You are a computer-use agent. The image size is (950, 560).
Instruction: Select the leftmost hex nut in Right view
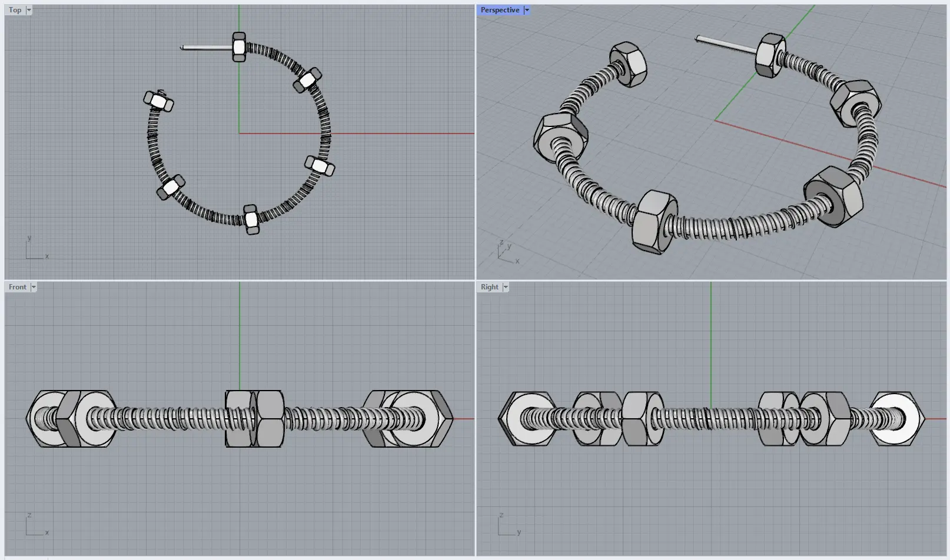[x=526, y=419]
